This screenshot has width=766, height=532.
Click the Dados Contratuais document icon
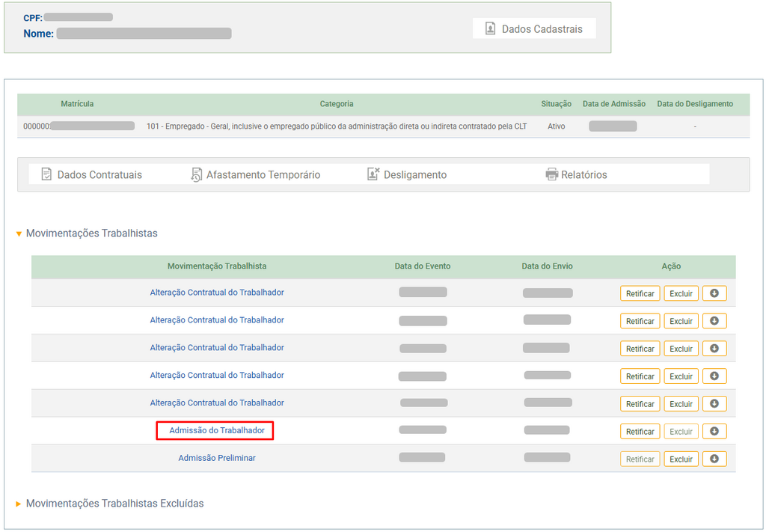[46, 174]
